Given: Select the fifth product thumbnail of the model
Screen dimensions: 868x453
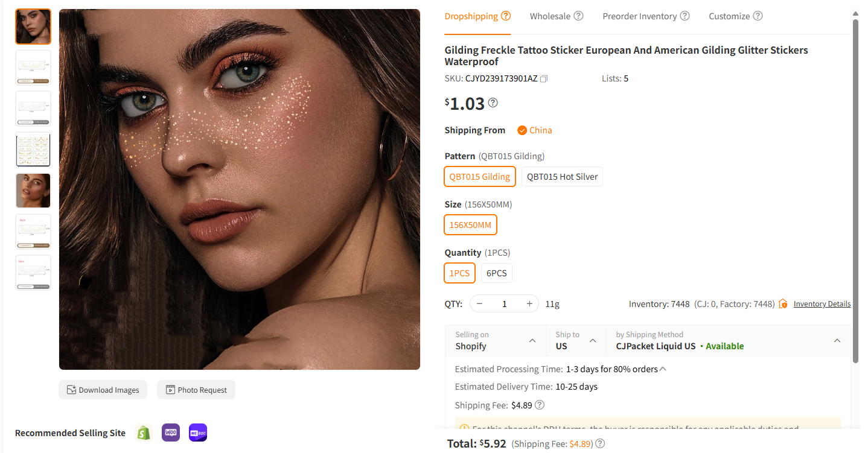Looking at the screenshot, I should click(x=33, y=191).
